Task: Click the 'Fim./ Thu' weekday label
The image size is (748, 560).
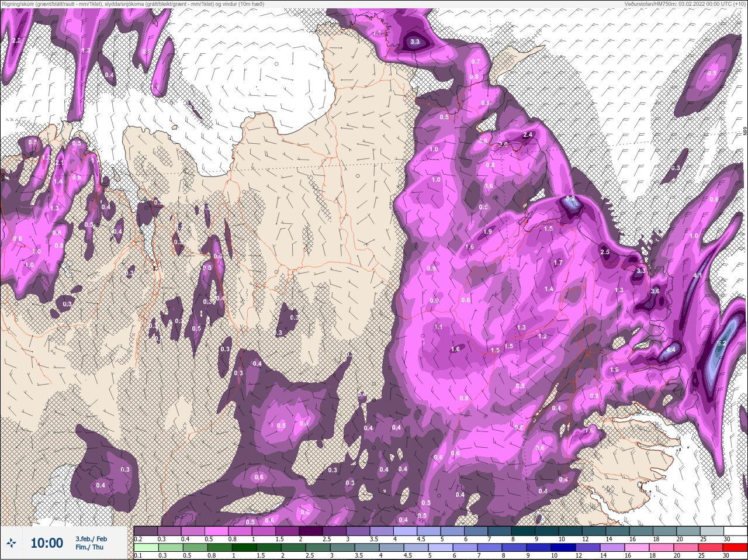Action: pyautogui.click(x=89, y=547)
